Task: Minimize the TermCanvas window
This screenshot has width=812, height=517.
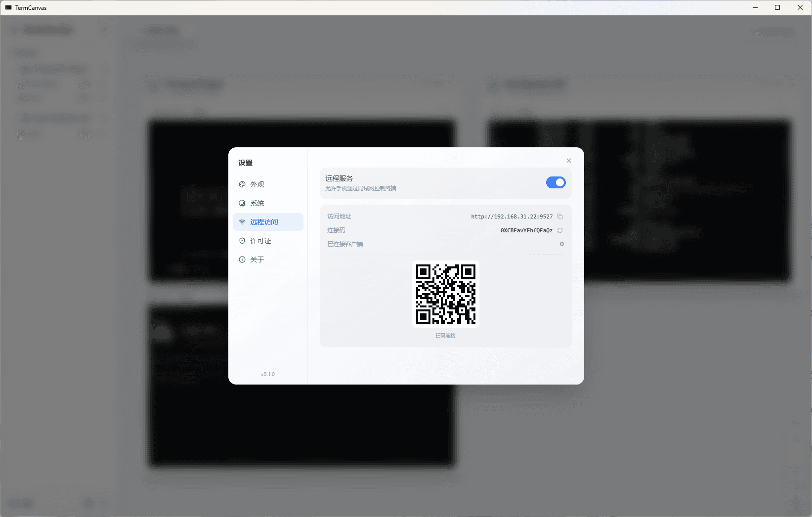Action: (755, 7)
